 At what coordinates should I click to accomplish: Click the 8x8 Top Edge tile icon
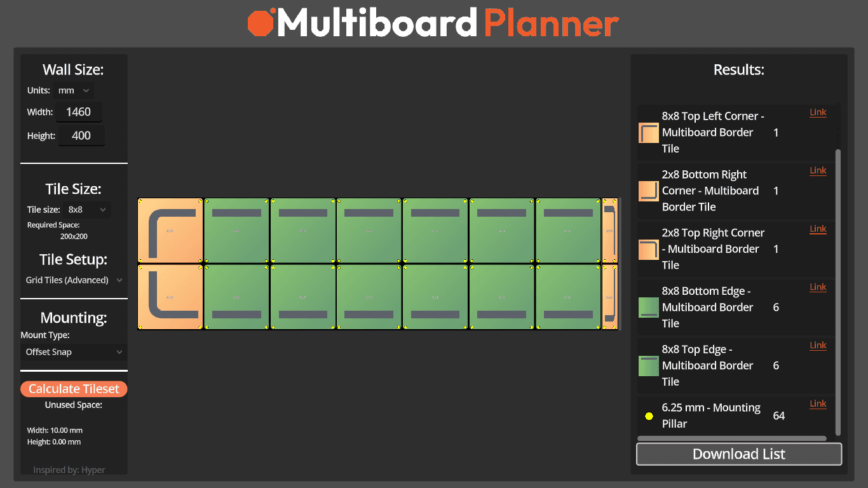click(x=649, y=366)
